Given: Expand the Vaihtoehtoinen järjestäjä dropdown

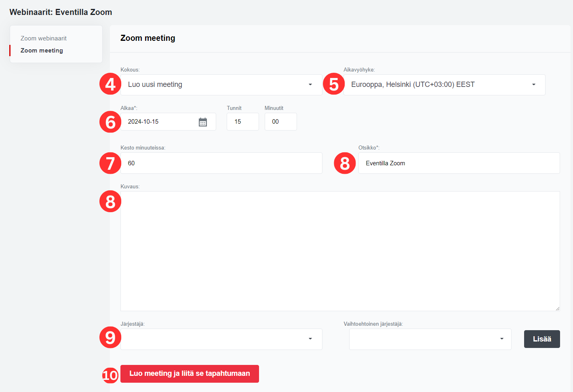Looking at the screenshot, I should [430, 339].
